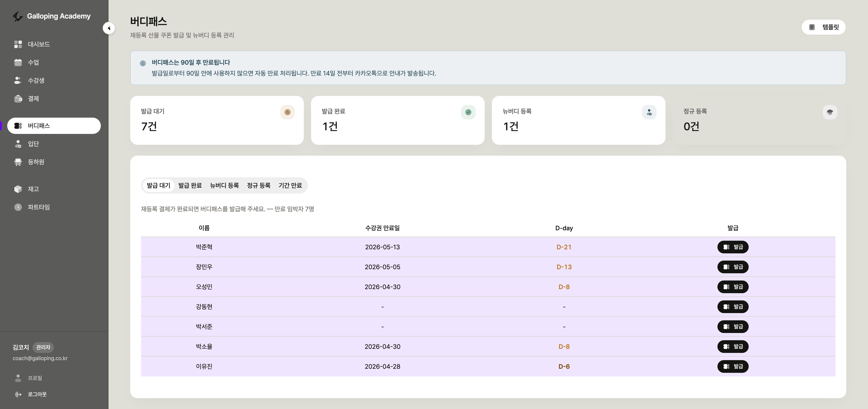Click the 정규 등록 0건 summary card
The height and width of the screenshot is (409, 868).
(x=759, y=120)
